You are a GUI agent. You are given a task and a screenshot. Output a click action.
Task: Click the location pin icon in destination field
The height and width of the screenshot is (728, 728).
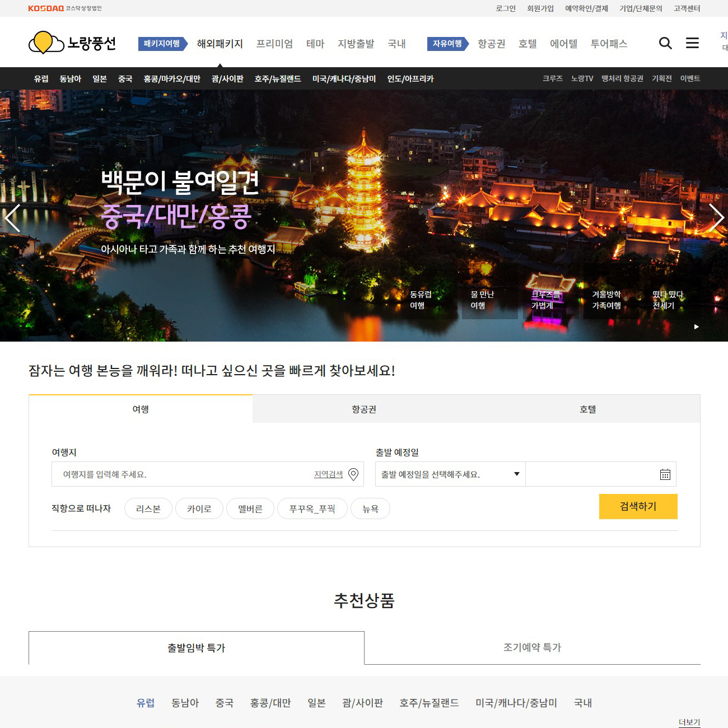[353, 474]
